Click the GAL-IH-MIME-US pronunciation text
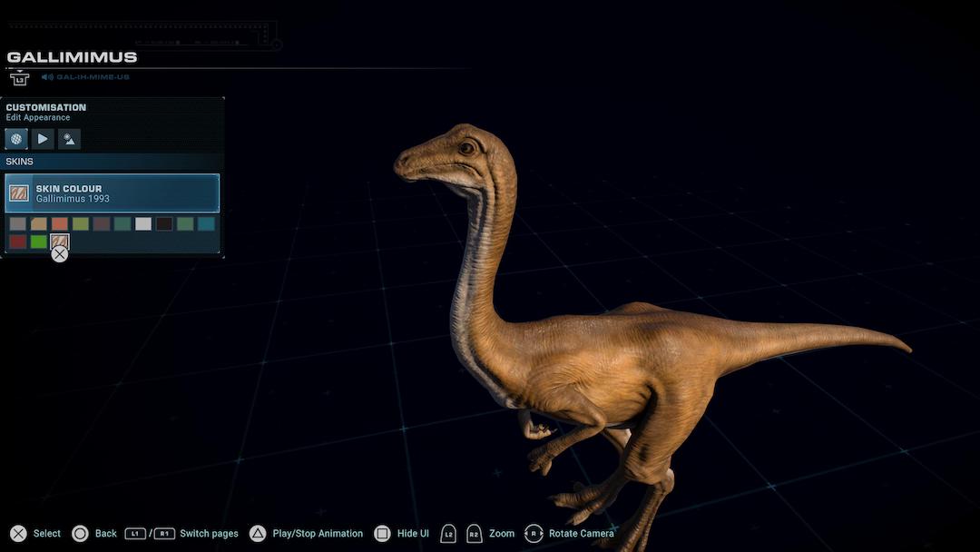980x552 pixels. (93, 77)
